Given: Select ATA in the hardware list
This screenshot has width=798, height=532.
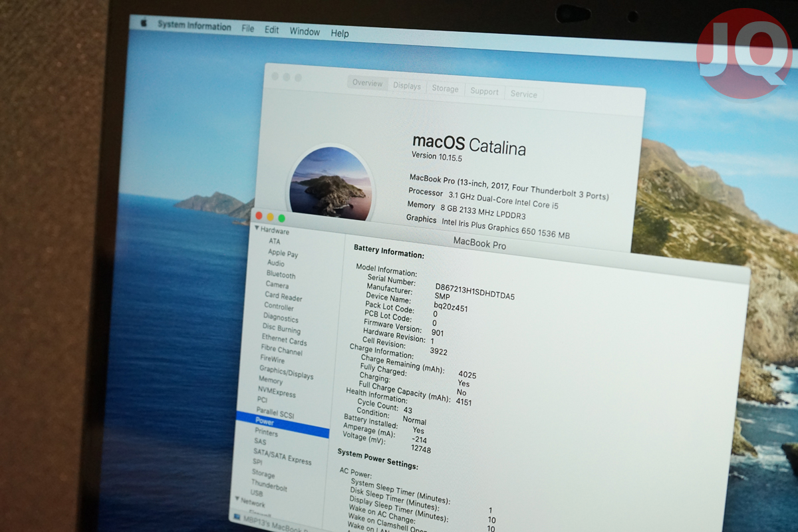Looking at the screenshot, I should [x=275, y=241].
